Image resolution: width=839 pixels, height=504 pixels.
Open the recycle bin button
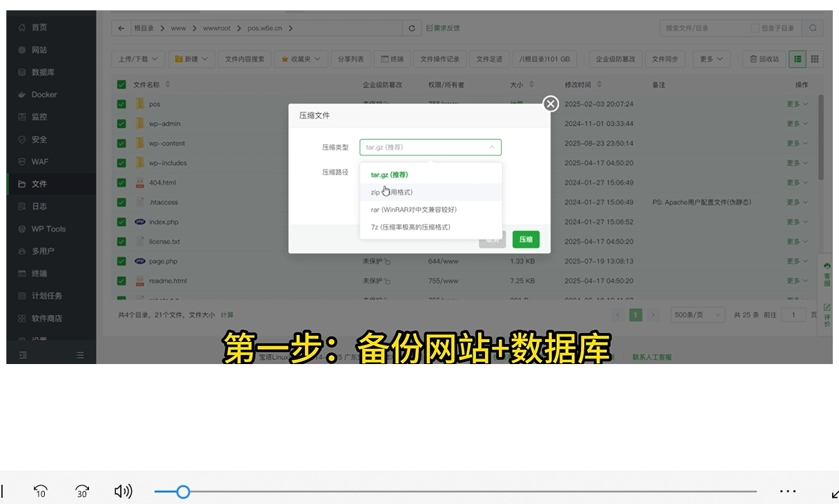[x=764, y=59]
